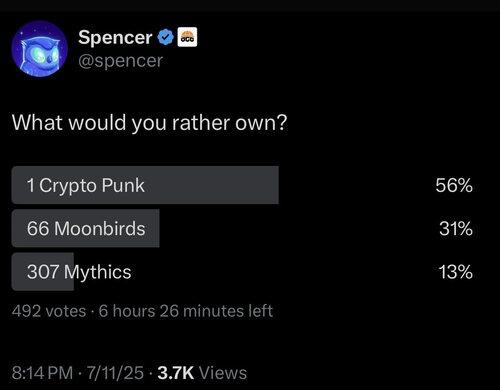Click the Mythics progress bar fill
The width and height of the screenshot is (500, 390).
pos(43,272)
